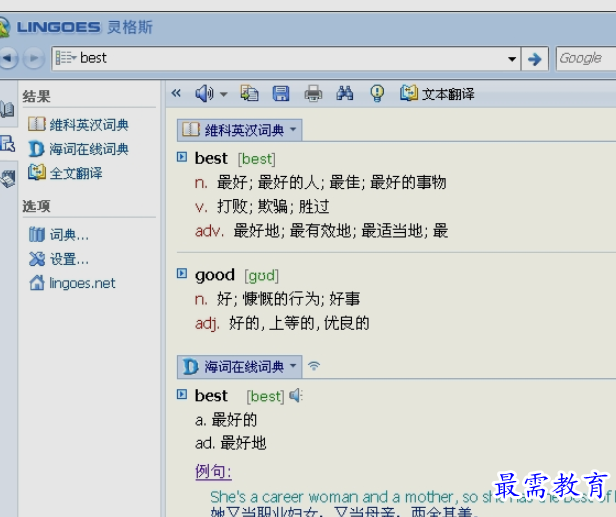Viewport: 616px width, 517px height.
Task: Open 文本翻译 text translation
Action: 437,94
